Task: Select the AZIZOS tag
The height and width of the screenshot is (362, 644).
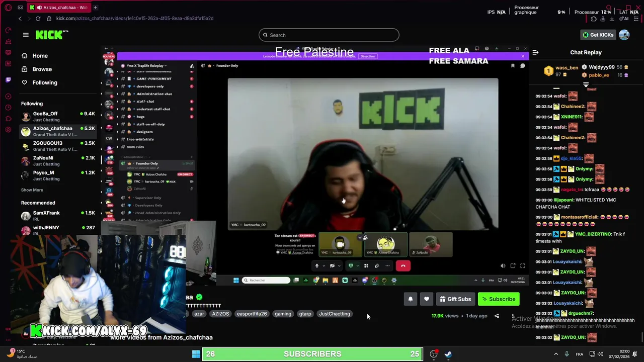Action: 220,314
